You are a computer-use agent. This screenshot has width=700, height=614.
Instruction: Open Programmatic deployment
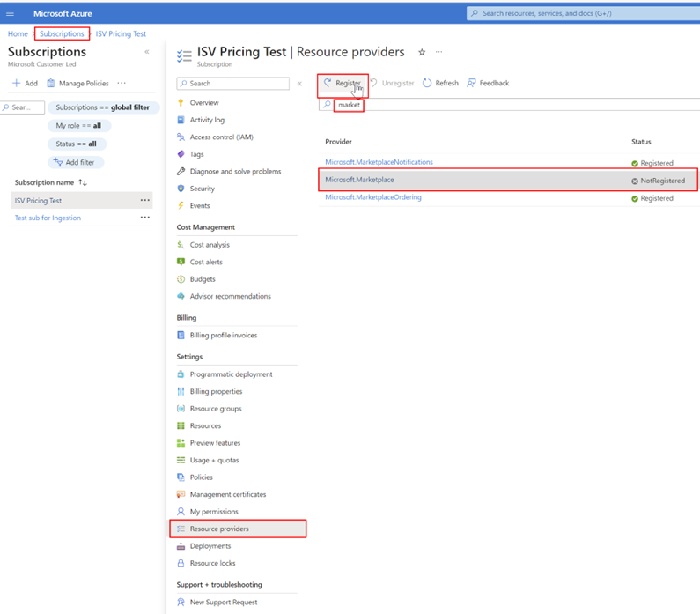233,374
